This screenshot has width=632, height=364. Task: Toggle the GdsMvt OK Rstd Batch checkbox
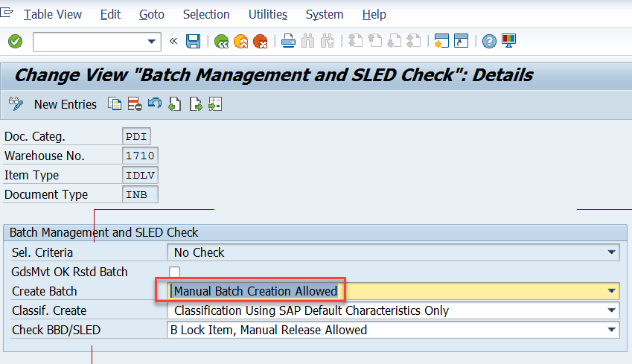coord(174,272)
